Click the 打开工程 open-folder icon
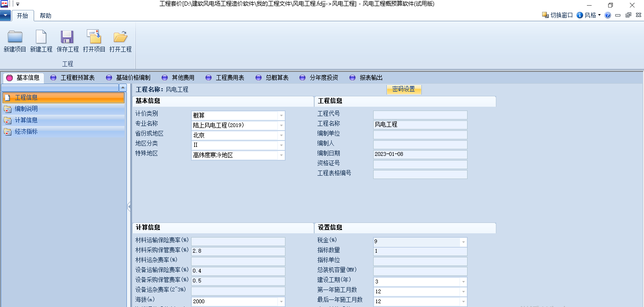 120,37
